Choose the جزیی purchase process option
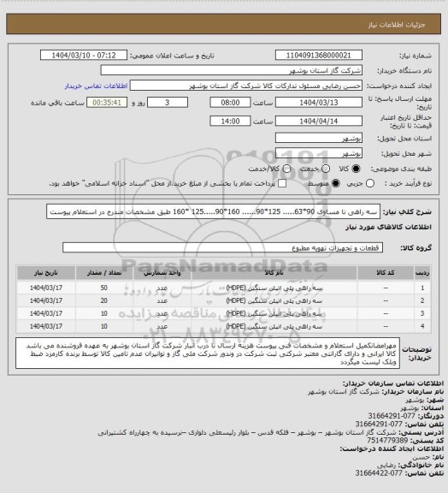This screenshot has height=493, width=448. click(x=370, y=183)
